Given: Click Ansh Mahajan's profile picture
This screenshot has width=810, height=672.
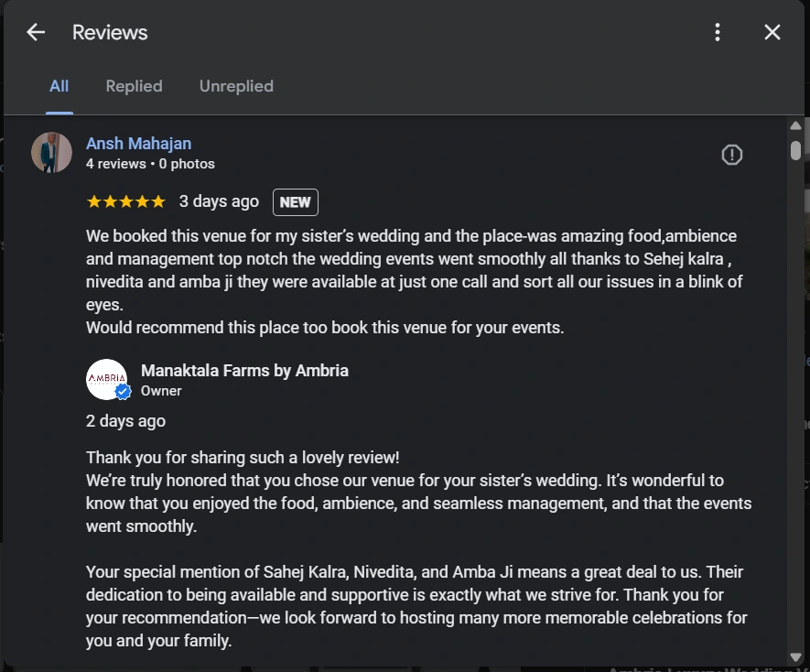Looking at the screenshot, I should coord(51,152).
